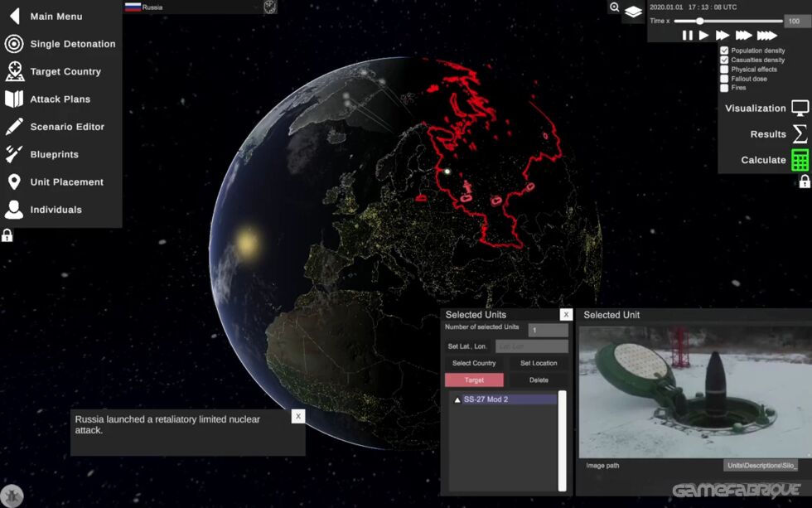This screenshot has height=508, width=812.
Task: Click the Delete button
Action: pyautogui.click(x=539, y=380)
